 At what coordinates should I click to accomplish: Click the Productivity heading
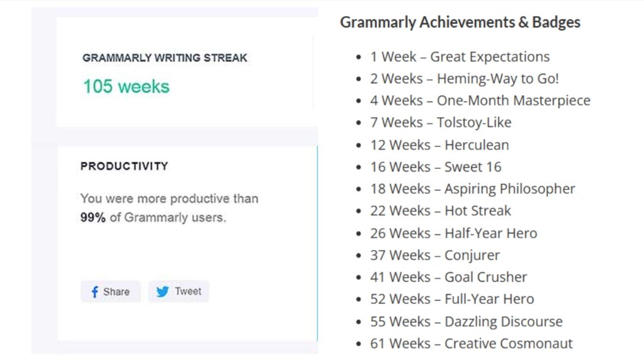click(125, 166)
